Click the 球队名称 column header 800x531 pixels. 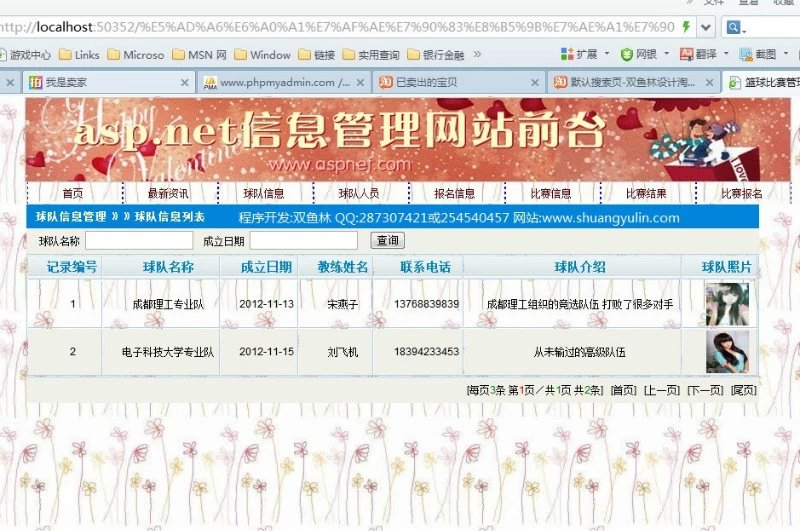tap(168, 267)
